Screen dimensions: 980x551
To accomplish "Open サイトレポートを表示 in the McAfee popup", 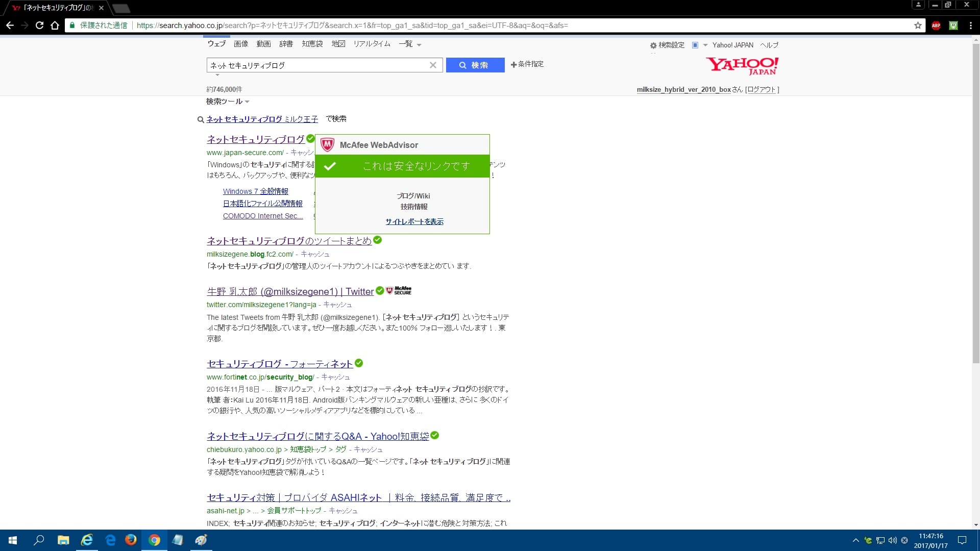I will coord(414,221).
